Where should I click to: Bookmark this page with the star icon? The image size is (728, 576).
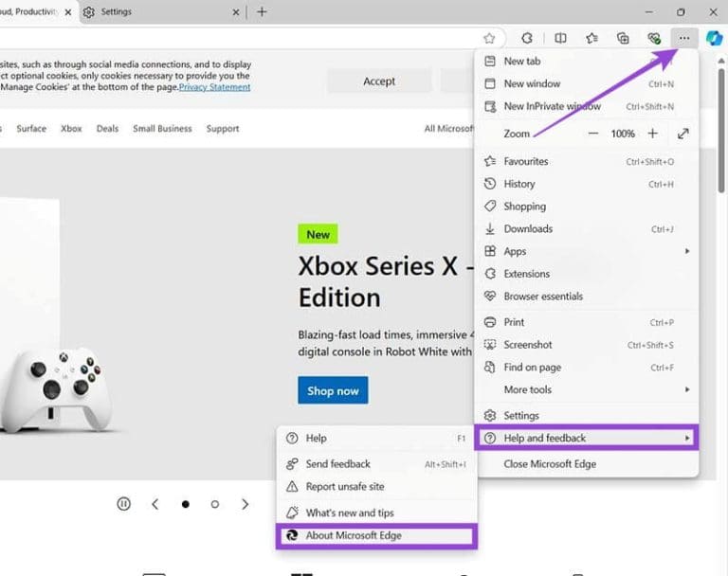point(489,38)
